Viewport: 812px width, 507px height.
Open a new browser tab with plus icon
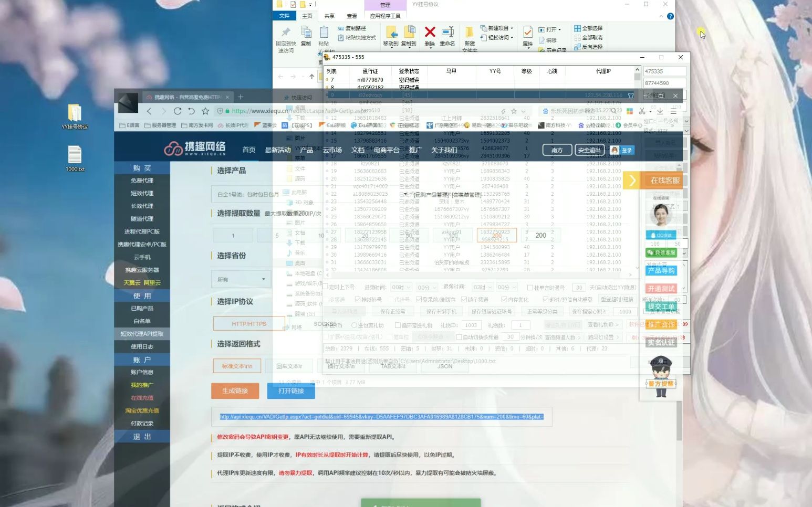(241, 97)
